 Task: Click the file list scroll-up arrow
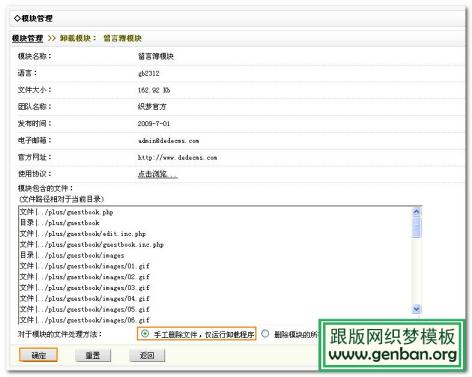tap(416, 212)
